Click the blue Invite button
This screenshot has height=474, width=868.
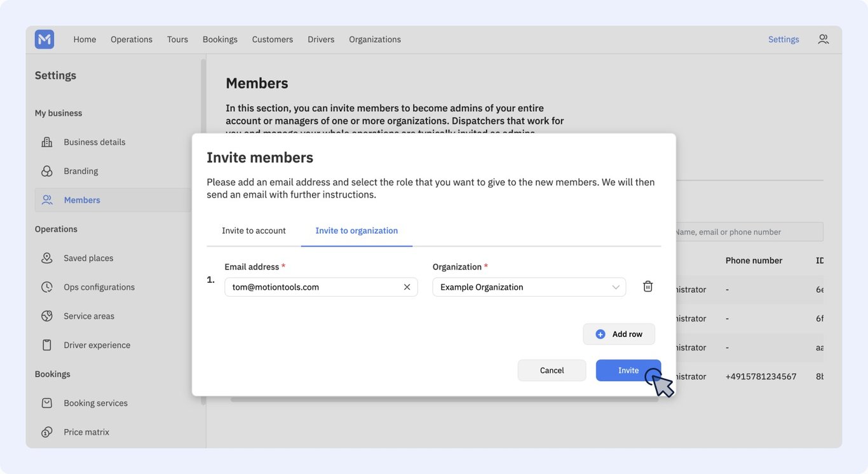(x=628, y=370)
